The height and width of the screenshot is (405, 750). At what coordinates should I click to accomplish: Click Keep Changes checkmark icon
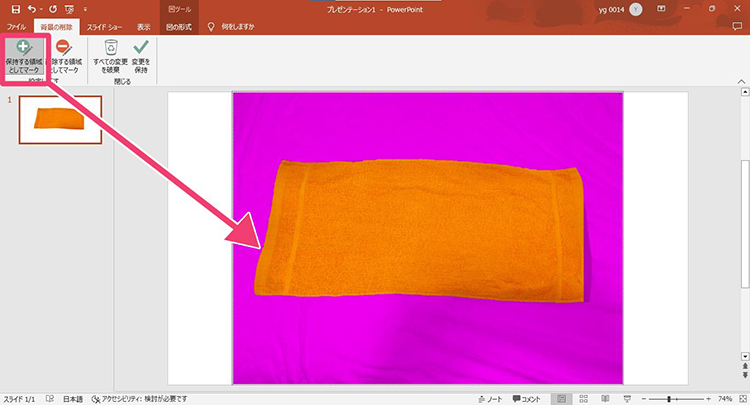(141, 56)
